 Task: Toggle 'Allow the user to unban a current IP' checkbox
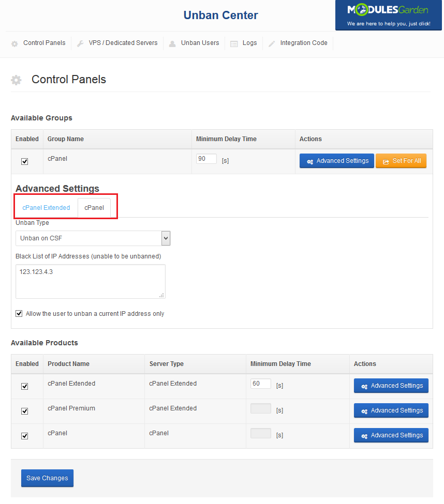(19, 313)
